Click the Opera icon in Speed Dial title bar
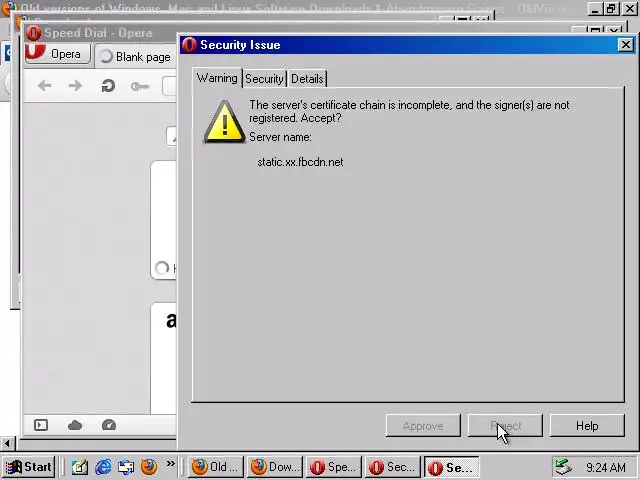Viewport: 640px width, 480px height. click(x=33, y=33)
